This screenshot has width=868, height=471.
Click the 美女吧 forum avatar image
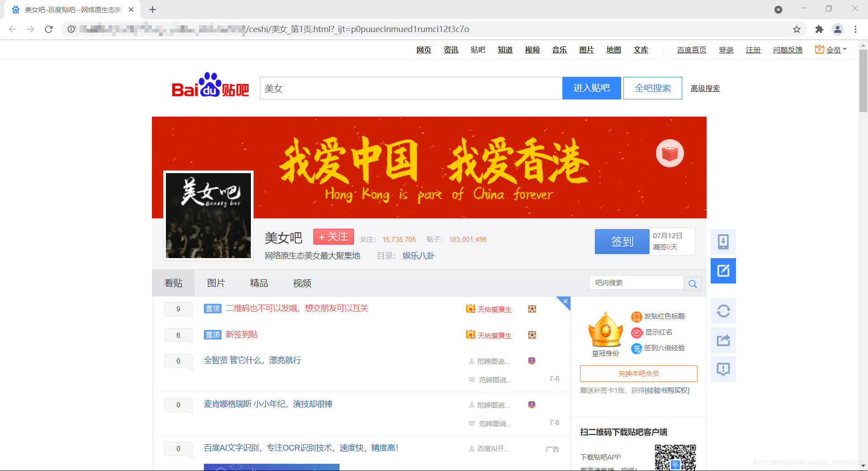[208, 216]
